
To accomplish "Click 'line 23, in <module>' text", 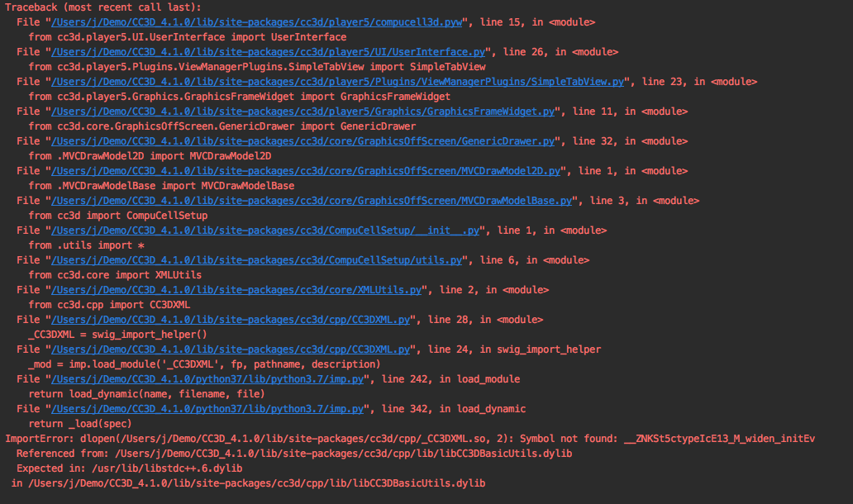I will click(x=699, y=82).
